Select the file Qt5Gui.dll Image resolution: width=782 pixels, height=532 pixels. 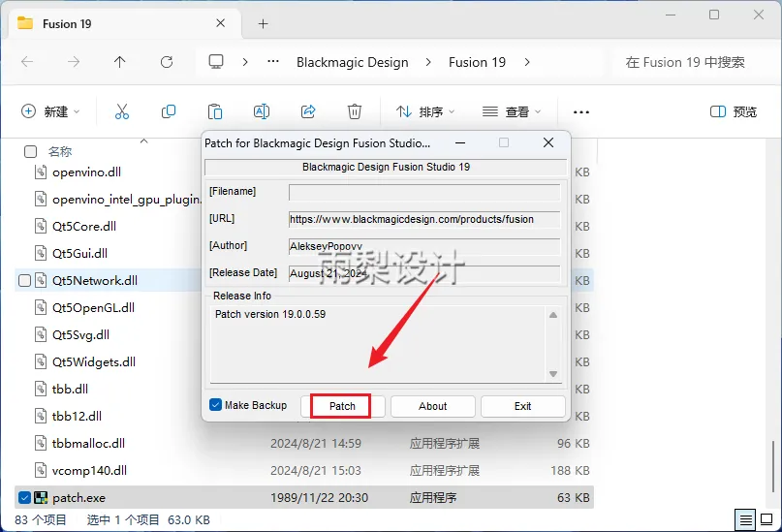(x=79, y=253)
